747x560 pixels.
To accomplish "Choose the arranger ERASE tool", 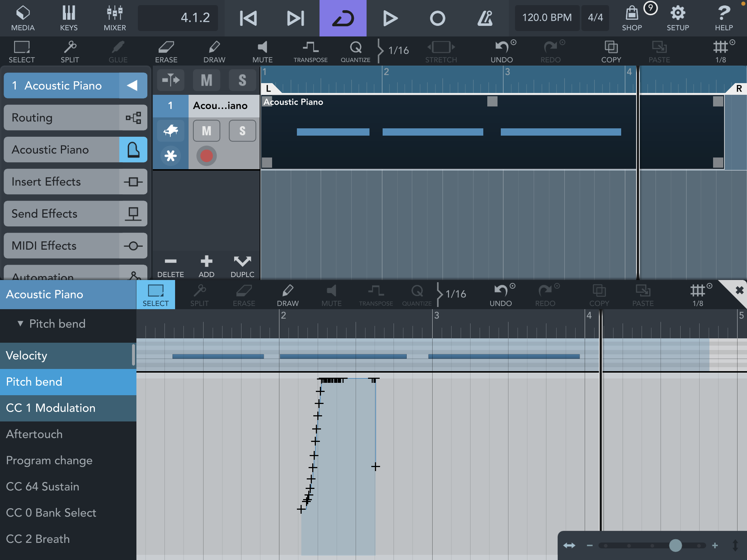I will tap(166, 52).
